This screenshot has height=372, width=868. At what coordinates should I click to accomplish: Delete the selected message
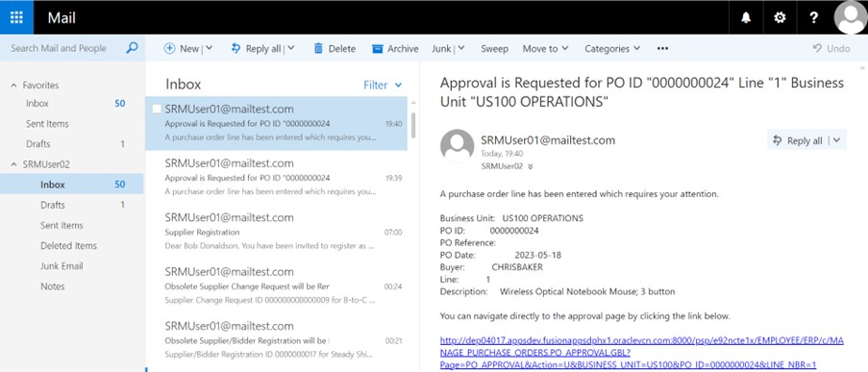click(x=335, y=49)
